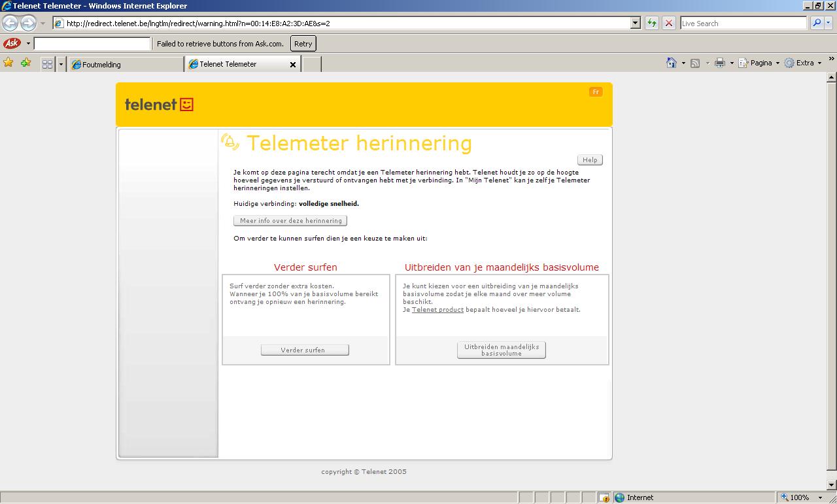
Task: Click into the address bar URL field
Action: pyautogui.click(x=347, y=23)
